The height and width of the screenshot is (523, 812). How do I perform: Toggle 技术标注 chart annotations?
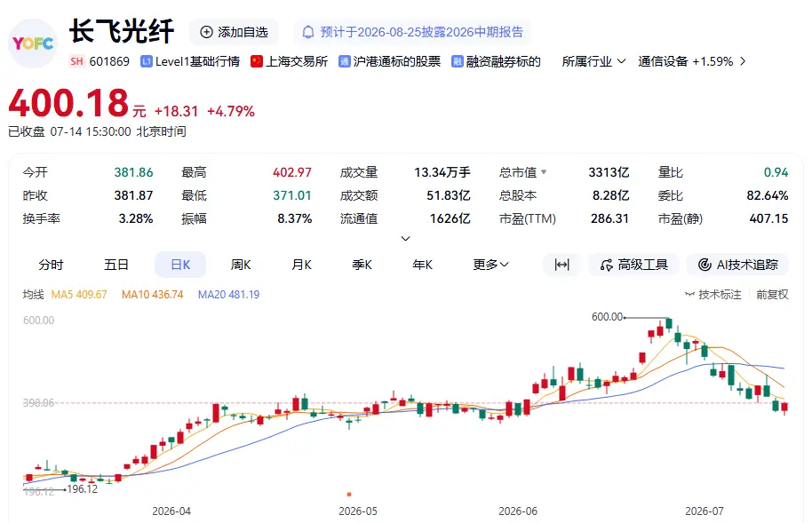click(713, 295)
